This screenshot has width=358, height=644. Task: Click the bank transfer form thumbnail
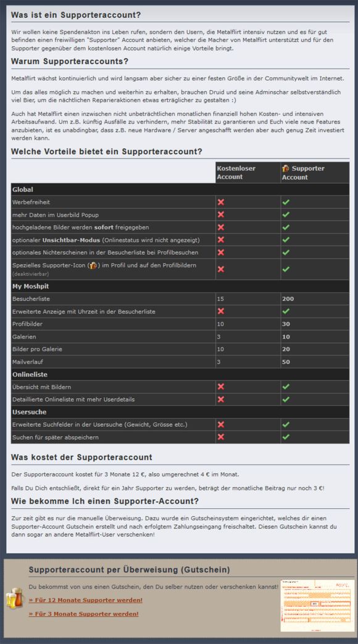(317, 605)
